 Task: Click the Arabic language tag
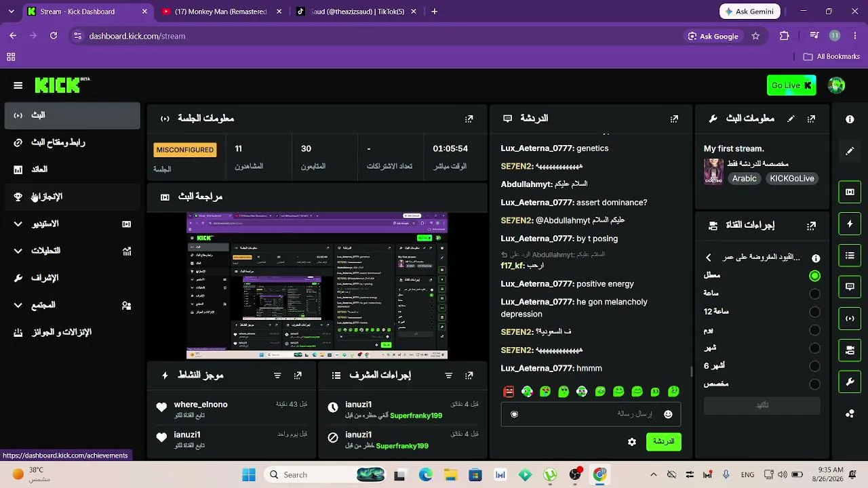pyautogui.click(x=744, y=179)
